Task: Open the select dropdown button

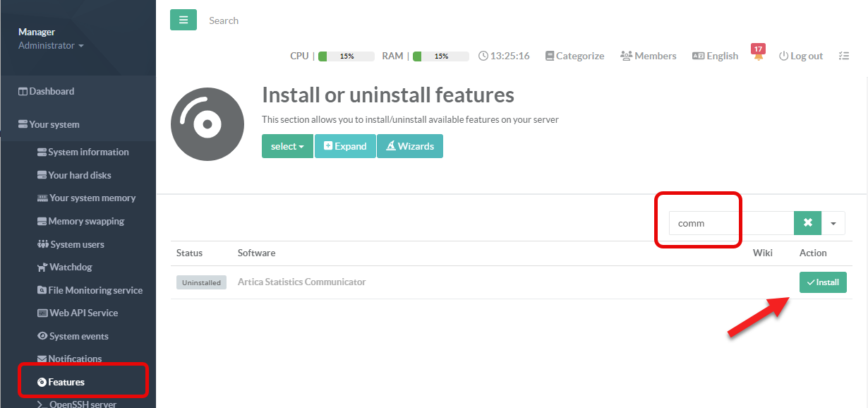Action: pyautogui.click(x=287, y=146)
